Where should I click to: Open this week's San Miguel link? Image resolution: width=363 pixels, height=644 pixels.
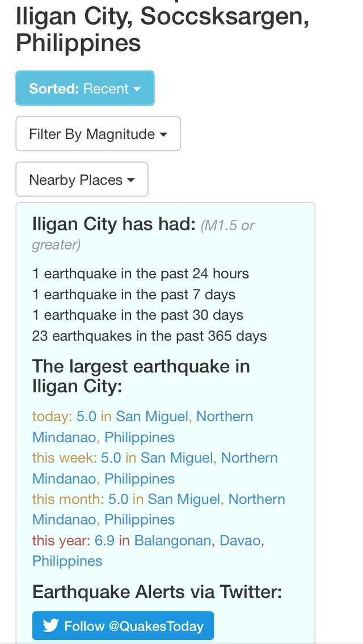point(177,457)
